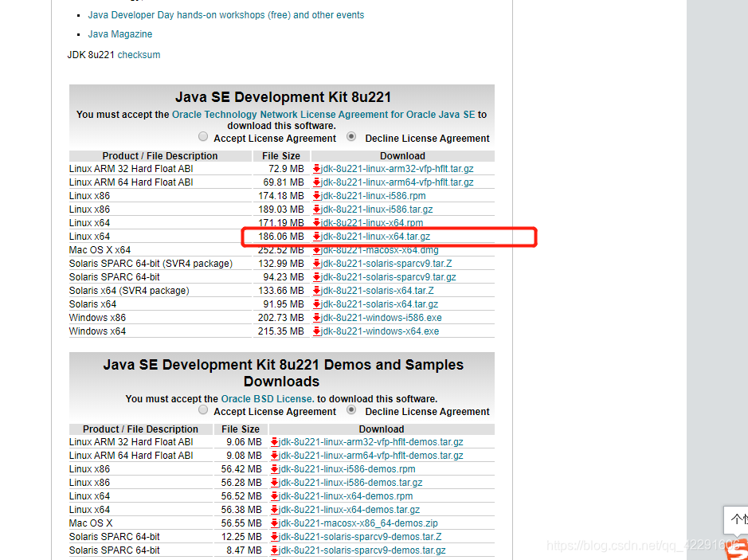Click the Java SE Development Kit 8u221 heading
The width and height of the screenshot is (748, 560).
coord(284,97)
